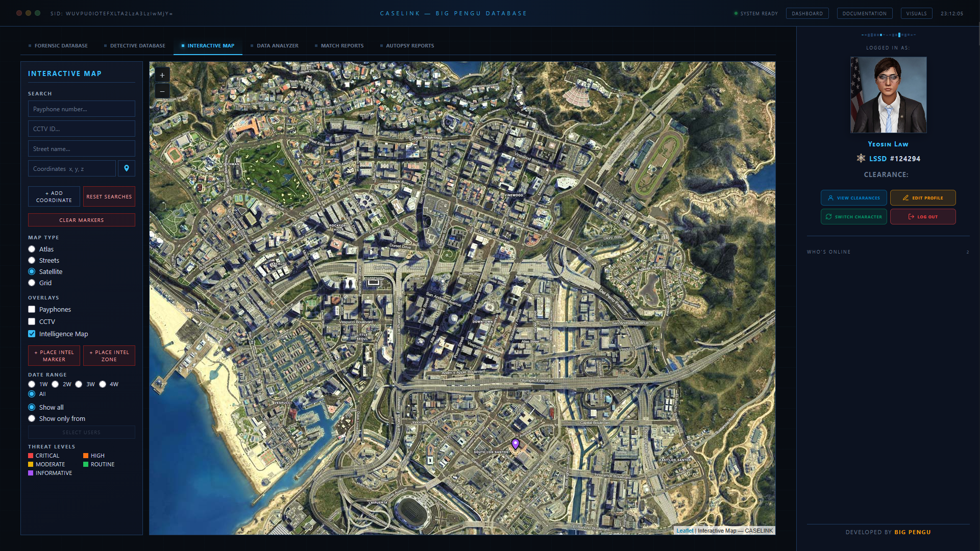Image resolution: width=980 pixels, height=551 pixels.
Task: Click the LSSD sheriff badge icon
Action: click(x=861, y=158)
